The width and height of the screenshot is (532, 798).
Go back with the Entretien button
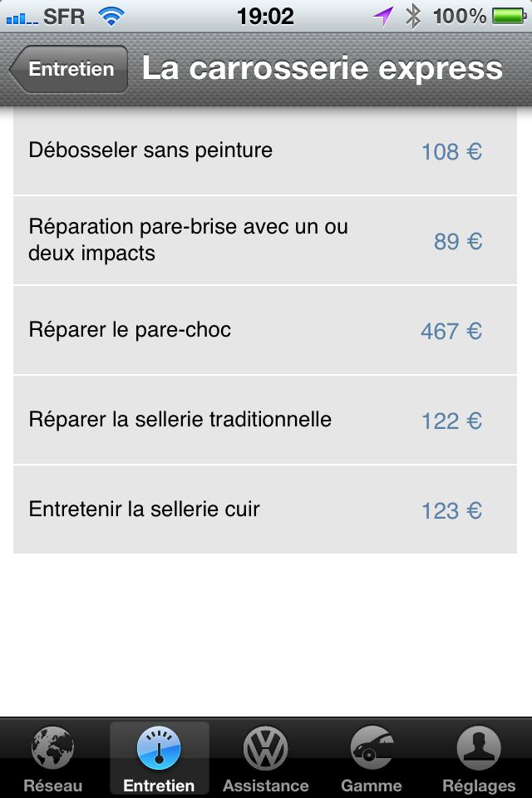(69, 69)
